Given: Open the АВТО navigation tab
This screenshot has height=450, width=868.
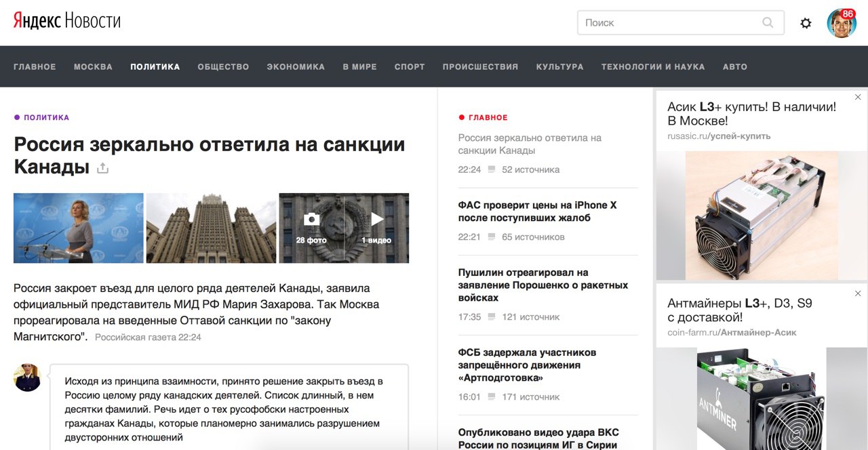Looking at the screenshot, I should (735, 66).
